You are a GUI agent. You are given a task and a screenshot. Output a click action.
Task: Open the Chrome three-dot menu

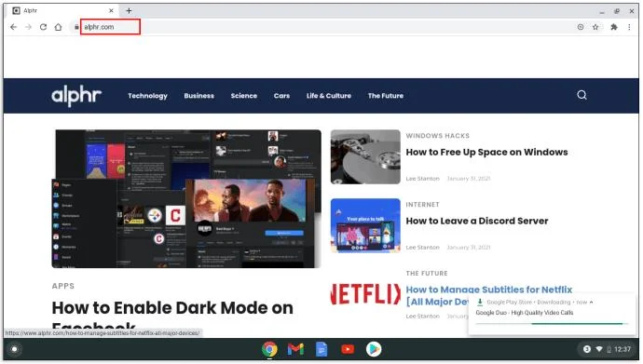(629, 27)
